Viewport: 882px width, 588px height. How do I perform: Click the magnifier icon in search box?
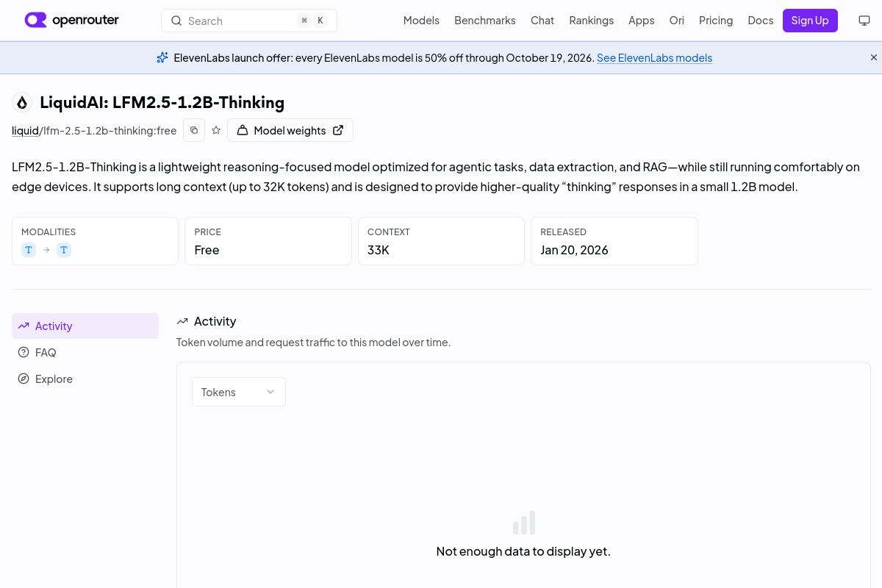(x=176, y=21)
